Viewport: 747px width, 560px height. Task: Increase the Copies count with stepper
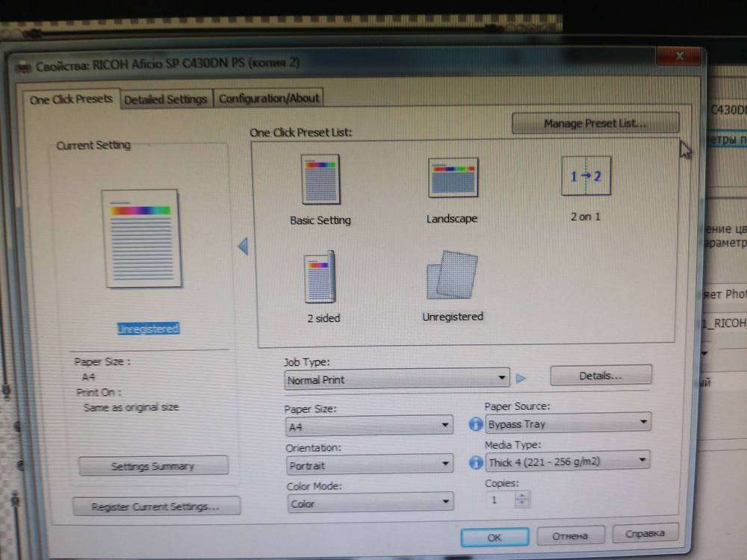[x=522, y=496]
